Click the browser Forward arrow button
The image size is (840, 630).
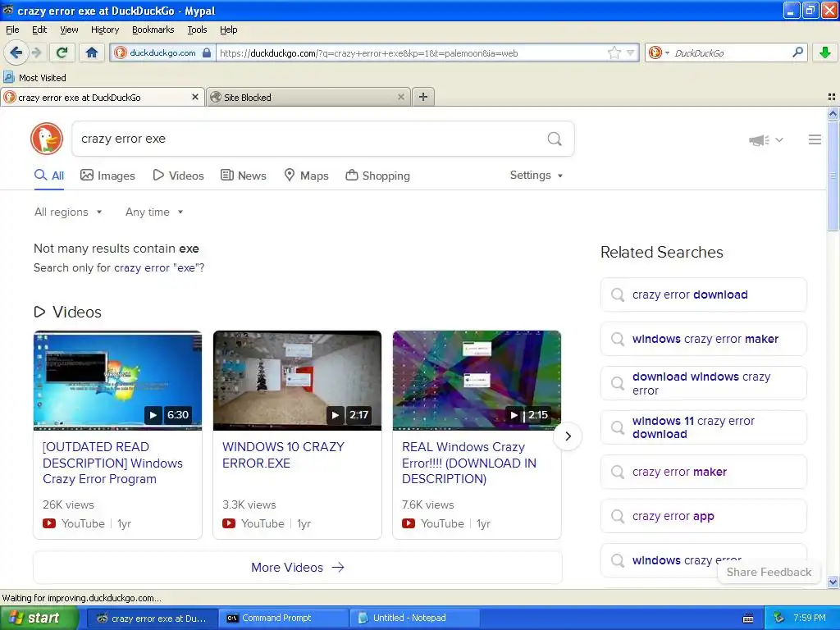36,52
